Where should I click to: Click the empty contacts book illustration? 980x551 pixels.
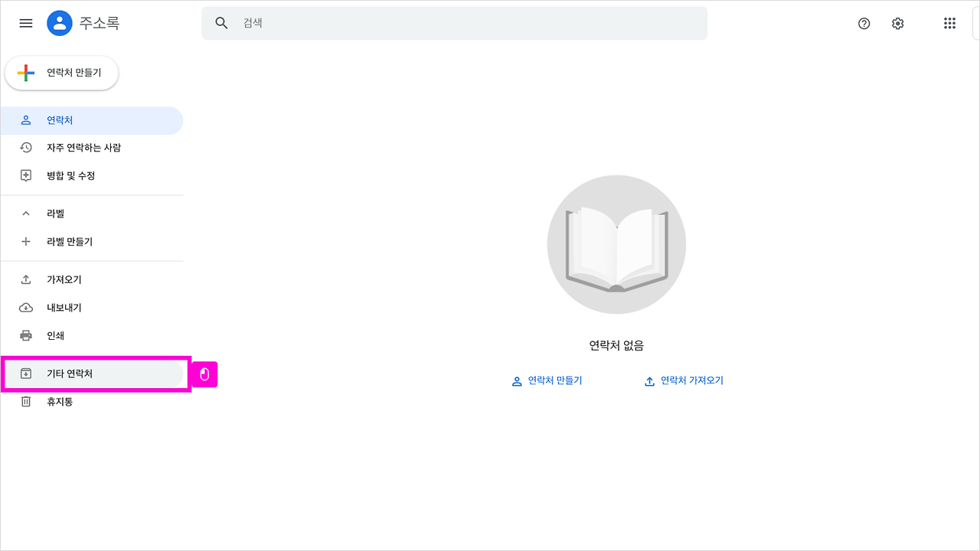coord(616,244)
